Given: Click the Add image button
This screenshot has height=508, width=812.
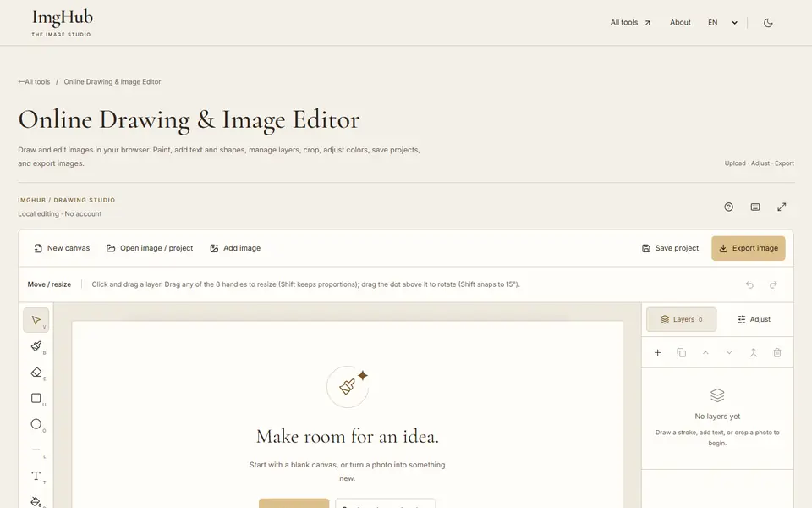Looking at the screenshot, I should (x=235, y=248).
